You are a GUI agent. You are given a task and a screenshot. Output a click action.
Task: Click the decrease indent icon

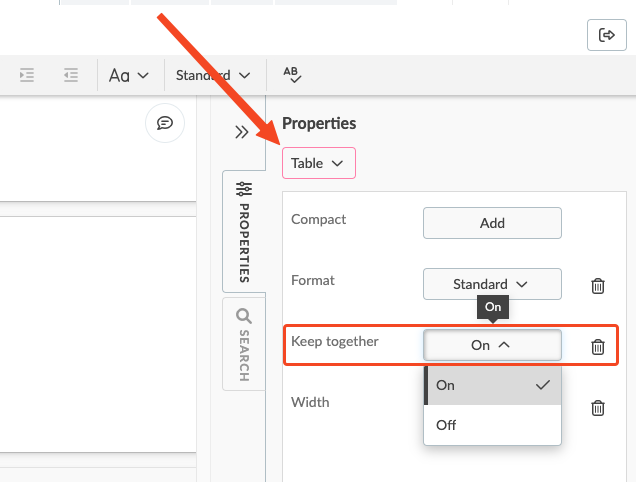71,75
